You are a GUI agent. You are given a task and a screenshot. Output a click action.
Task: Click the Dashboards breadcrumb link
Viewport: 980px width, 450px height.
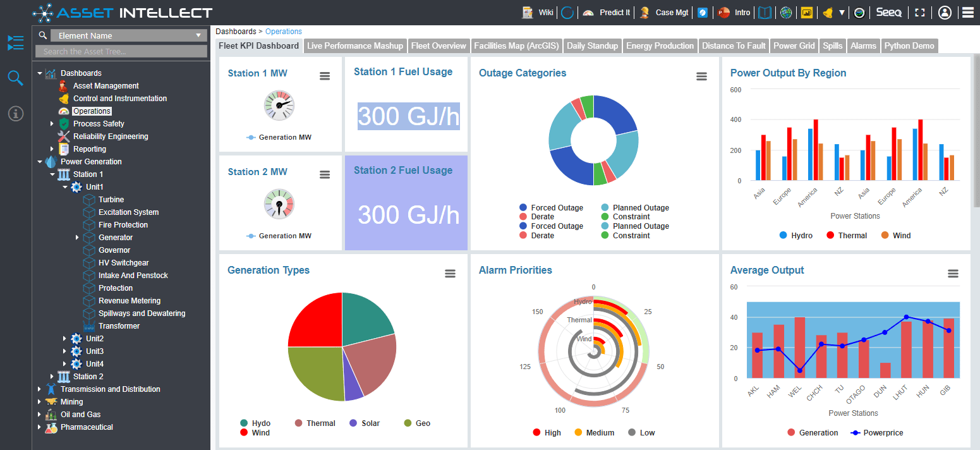pos(236,31)
